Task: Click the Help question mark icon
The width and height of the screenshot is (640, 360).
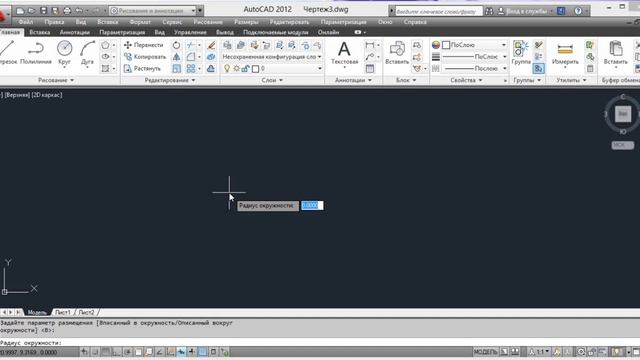Action: [578, 11]
